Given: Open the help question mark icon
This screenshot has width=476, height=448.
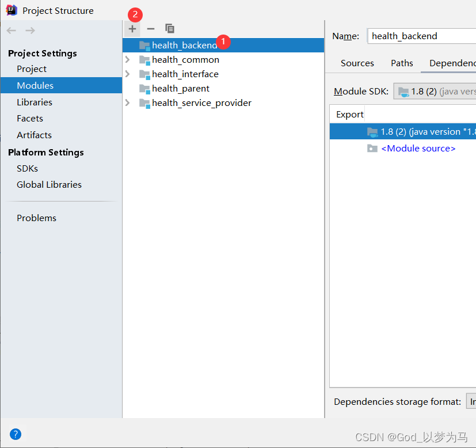Looking at the screenshot, I should pos(16,434).
